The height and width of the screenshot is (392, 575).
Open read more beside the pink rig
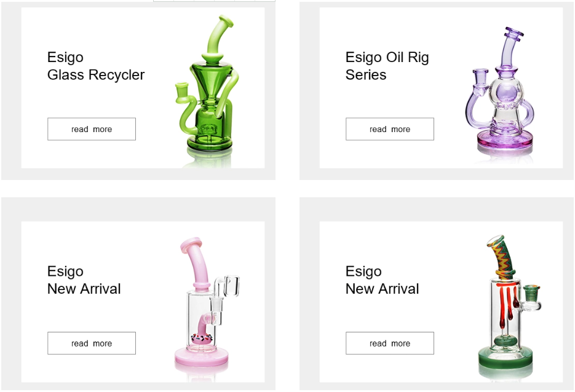[x=91, y=343]
